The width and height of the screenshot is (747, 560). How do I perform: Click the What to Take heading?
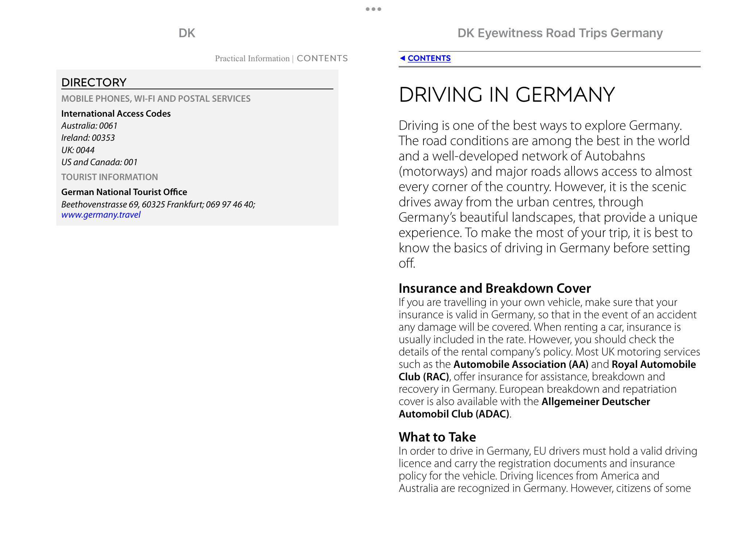pyautogui.click(x=437, y=437)
